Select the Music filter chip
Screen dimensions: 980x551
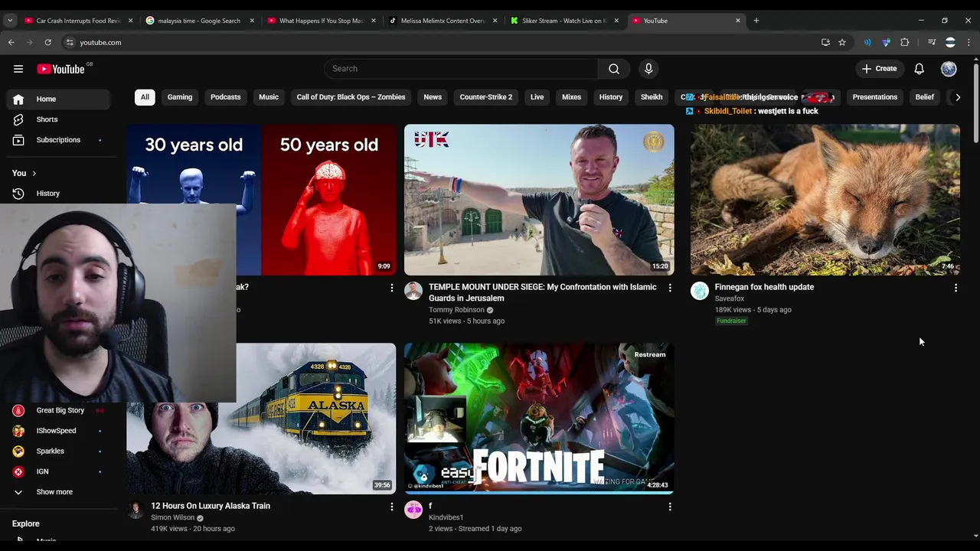point(269,97)
